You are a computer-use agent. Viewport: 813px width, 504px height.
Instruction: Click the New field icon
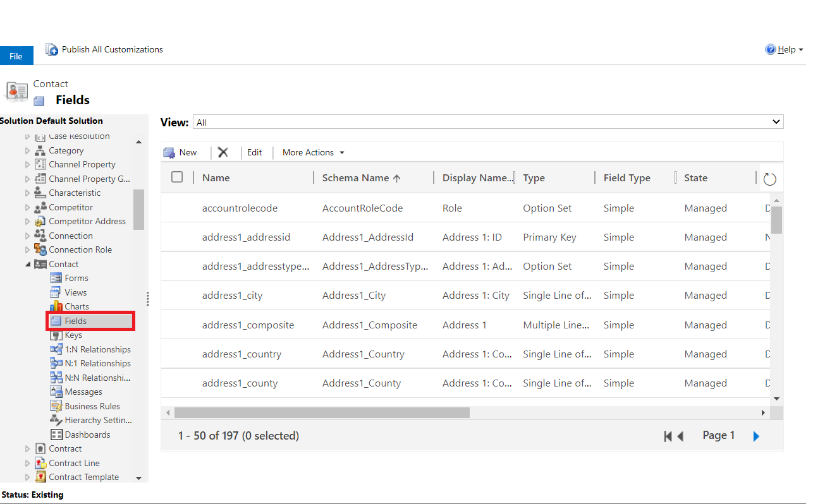pyautogui.click(x=169, y=152)
